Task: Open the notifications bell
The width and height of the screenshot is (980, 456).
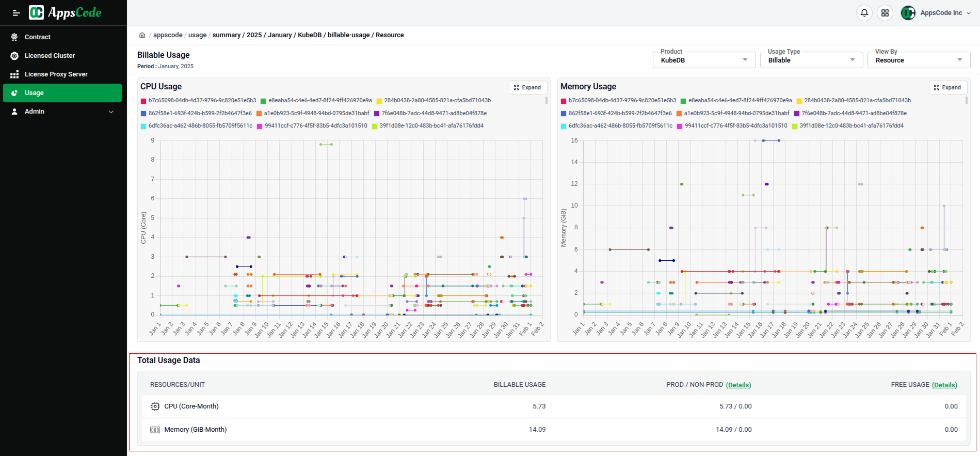Action: point(864,13)
